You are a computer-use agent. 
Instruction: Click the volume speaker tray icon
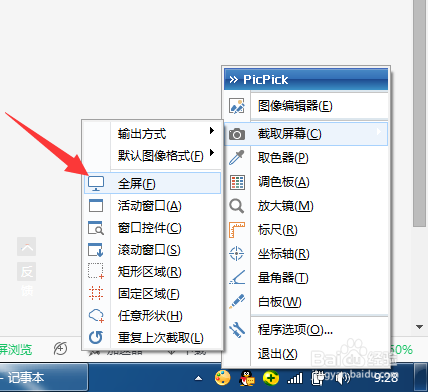(343, 378)
